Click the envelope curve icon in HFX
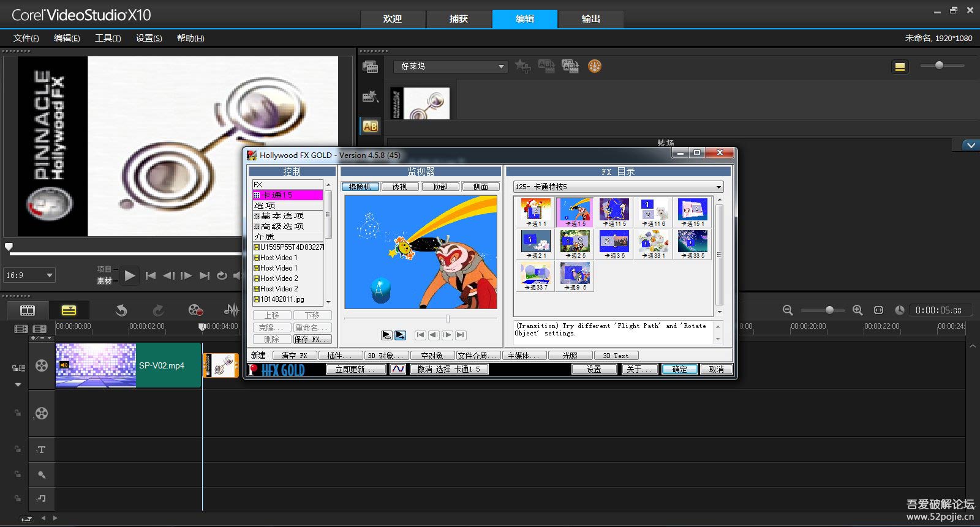Viewport: 980px width, 527px height. [x=398, y=369]
